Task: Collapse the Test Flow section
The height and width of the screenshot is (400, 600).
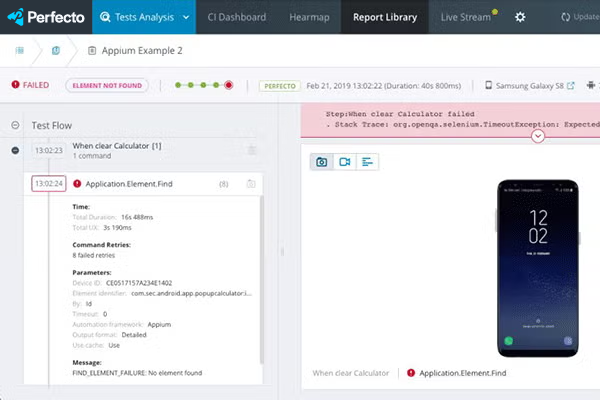Action: 15,125
